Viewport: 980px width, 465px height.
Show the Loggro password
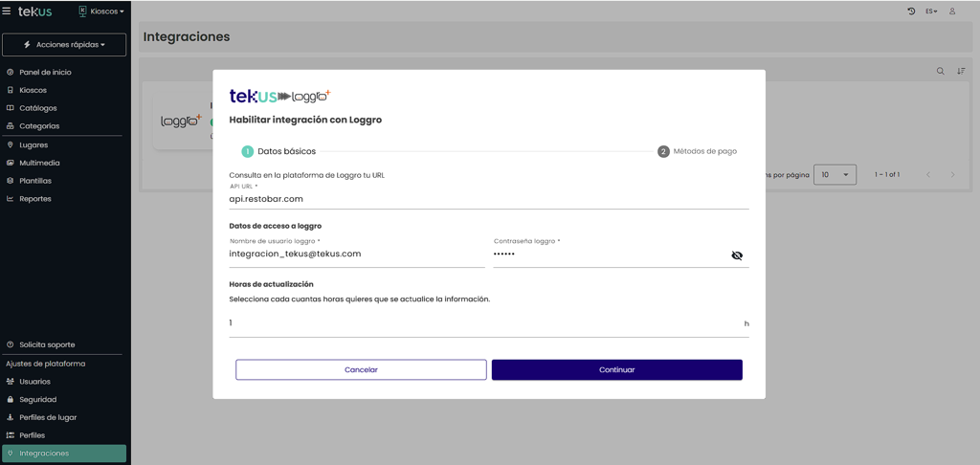[736, 255]
